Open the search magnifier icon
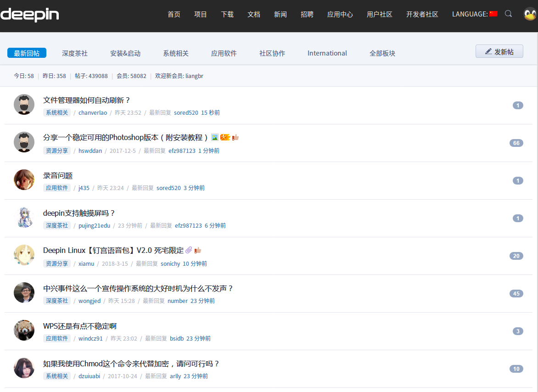The height and width of the screenshot is (392, 538). 508,14
